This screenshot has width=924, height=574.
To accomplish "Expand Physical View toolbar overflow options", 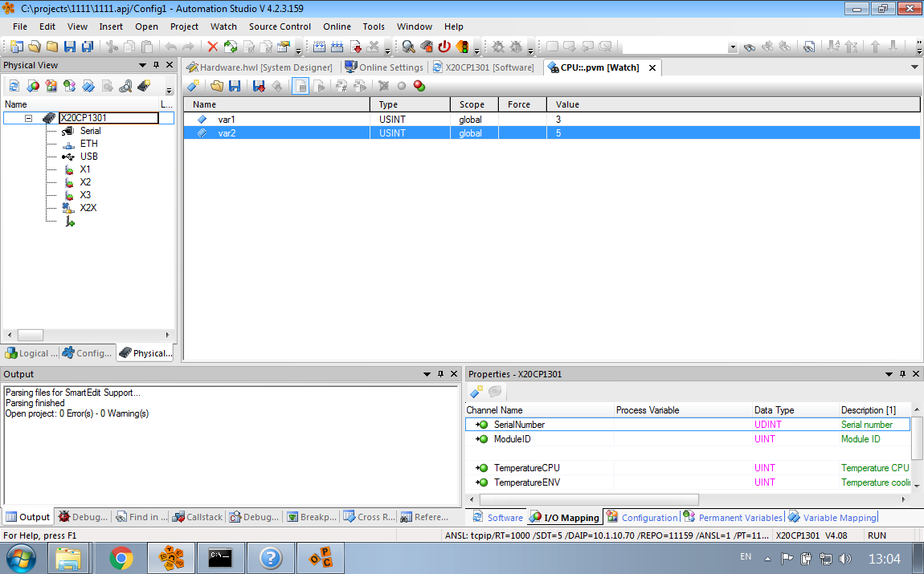I will point(169,90).
